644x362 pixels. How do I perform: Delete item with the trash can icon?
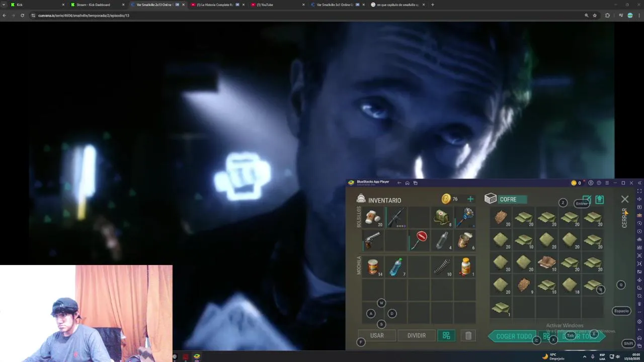[x=468, y=335]
